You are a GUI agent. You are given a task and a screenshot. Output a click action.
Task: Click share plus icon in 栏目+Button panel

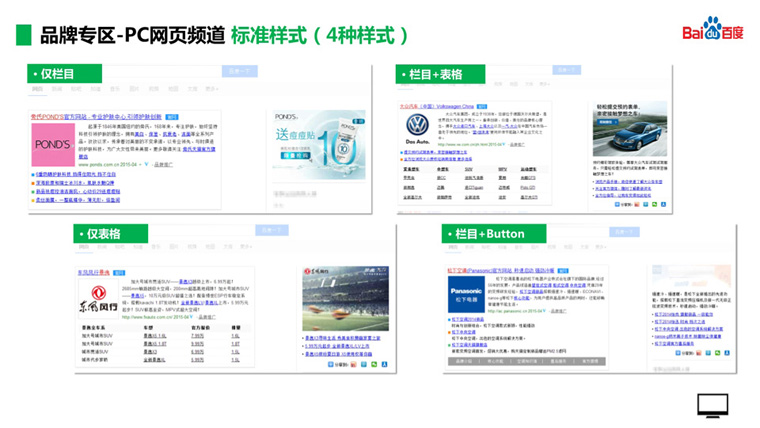coord(678,353)
